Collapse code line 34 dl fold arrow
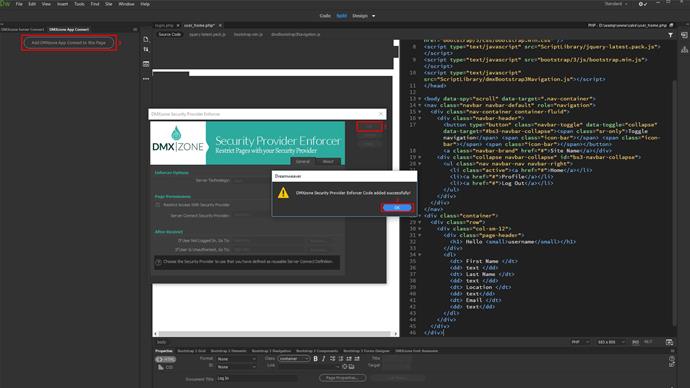 [x=419, y=255]
